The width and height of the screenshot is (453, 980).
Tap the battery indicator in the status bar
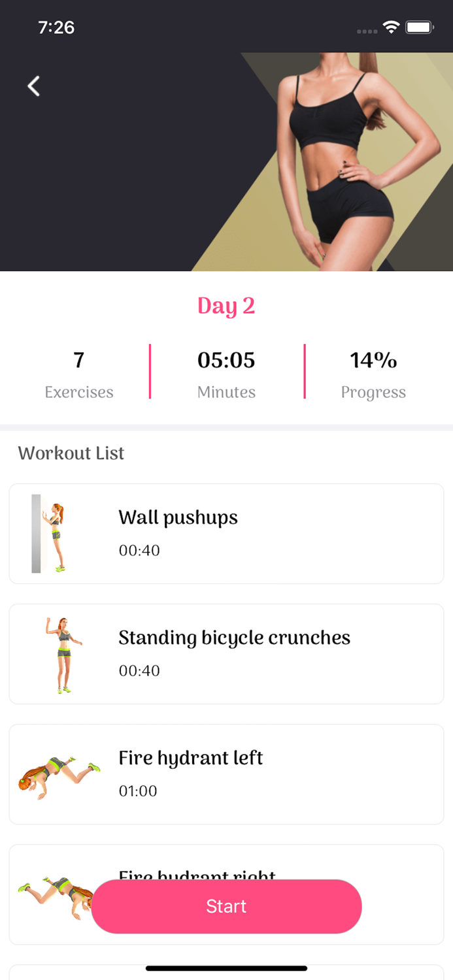click(418, 28)
